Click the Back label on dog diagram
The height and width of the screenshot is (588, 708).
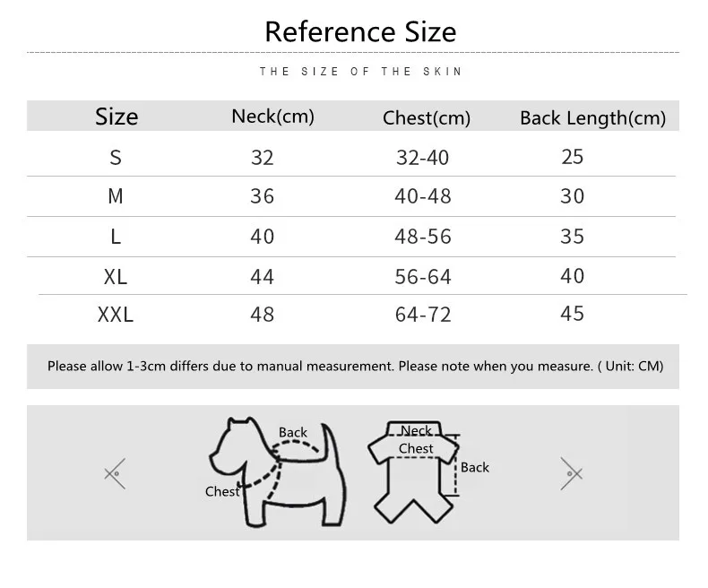point(292,432)
